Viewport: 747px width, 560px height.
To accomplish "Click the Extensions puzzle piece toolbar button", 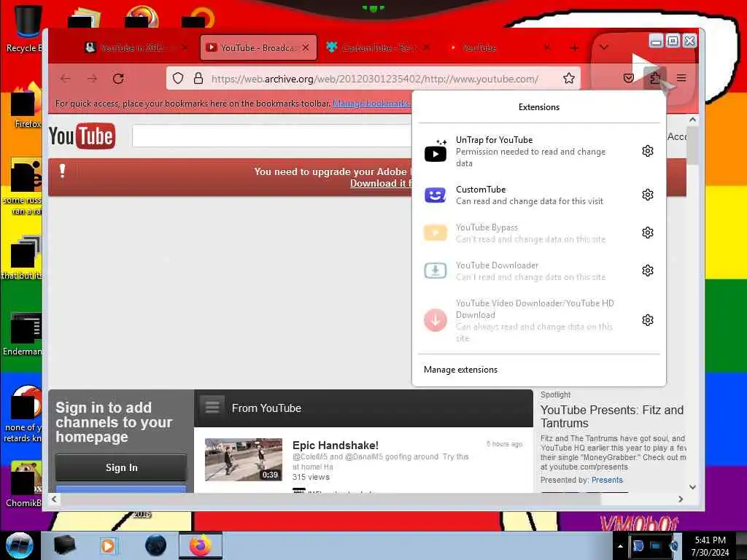I will click(x=655, y=78).
